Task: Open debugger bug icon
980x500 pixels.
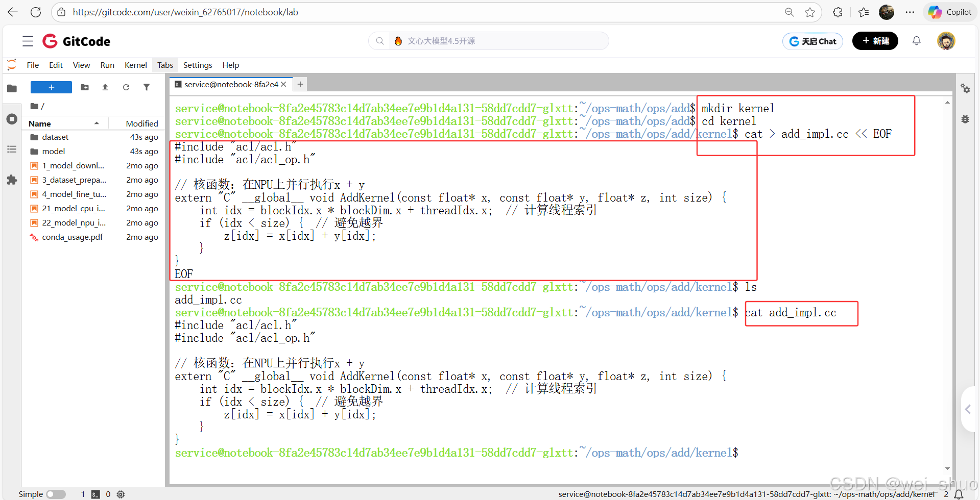Action: point(965,119)
